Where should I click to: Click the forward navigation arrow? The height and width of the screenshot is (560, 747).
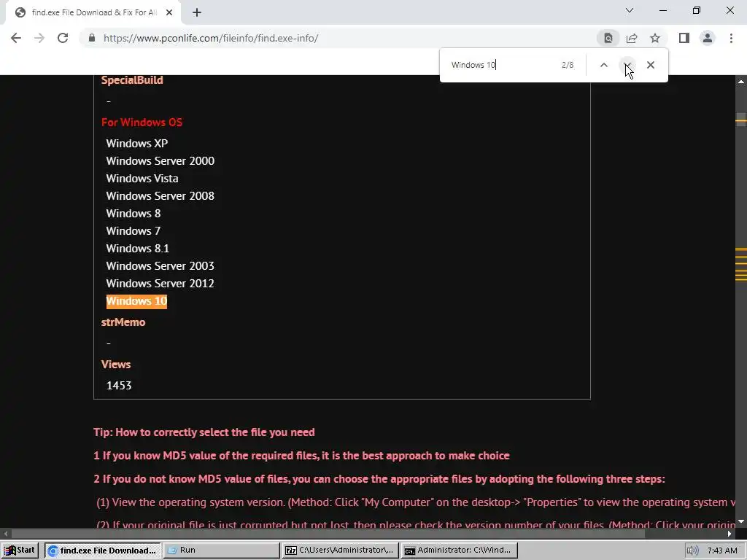pos(39,38)
